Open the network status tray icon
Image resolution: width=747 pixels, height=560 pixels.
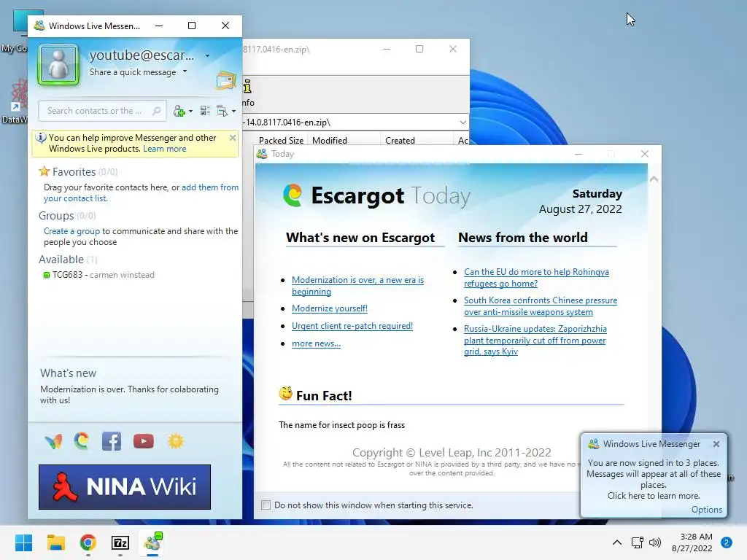637,542
